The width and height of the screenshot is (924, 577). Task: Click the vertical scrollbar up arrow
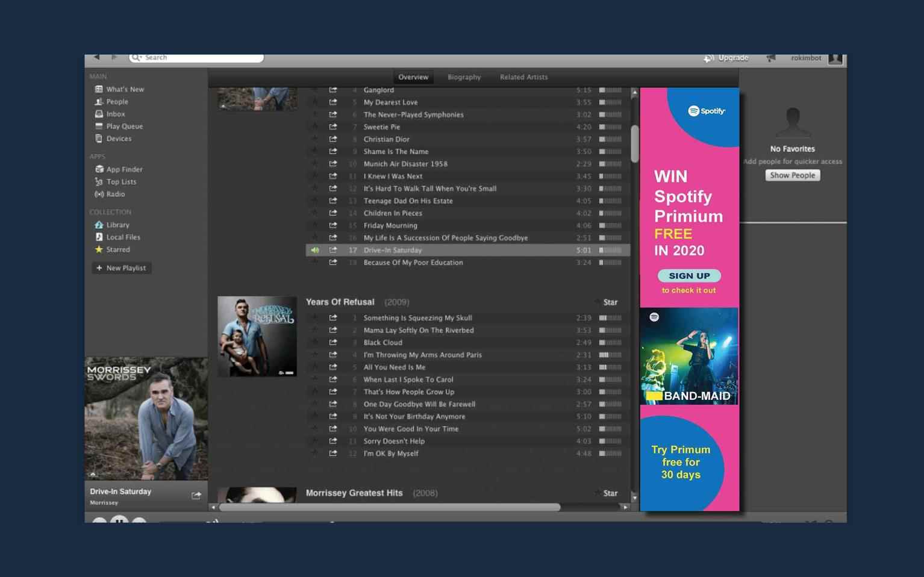coord(634,92)
